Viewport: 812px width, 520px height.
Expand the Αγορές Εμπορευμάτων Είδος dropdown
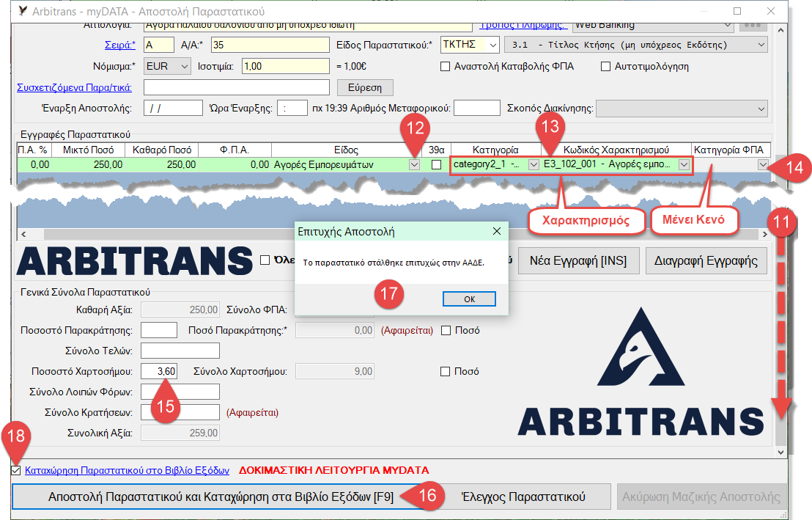(x=414, y=164)
